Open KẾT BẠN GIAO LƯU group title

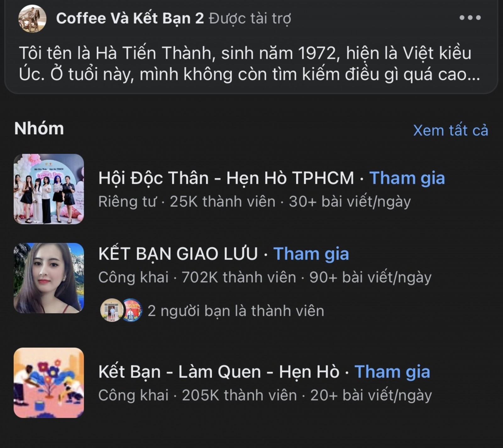[178, 254]
